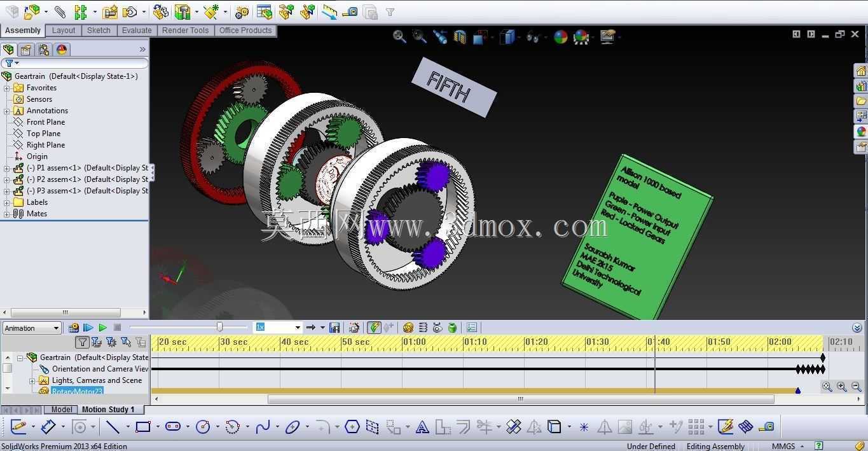The width and height of the screenshot is (868, 451).
Task: Toggle the Filter Driving button
Action: [111, 342]
